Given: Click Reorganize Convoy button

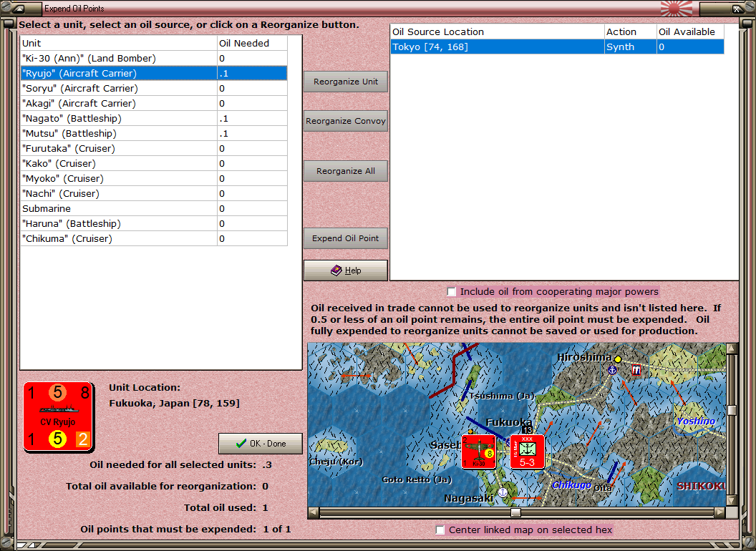Looking at the screenshot, I should (346, 121).
